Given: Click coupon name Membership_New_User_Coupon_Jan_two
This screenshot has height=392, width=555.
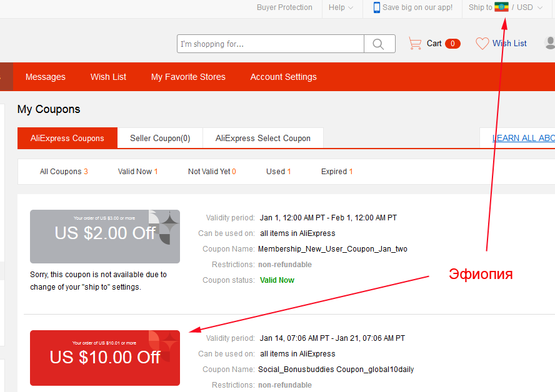Looking at the screenshot, I should (x=332, y=249).
